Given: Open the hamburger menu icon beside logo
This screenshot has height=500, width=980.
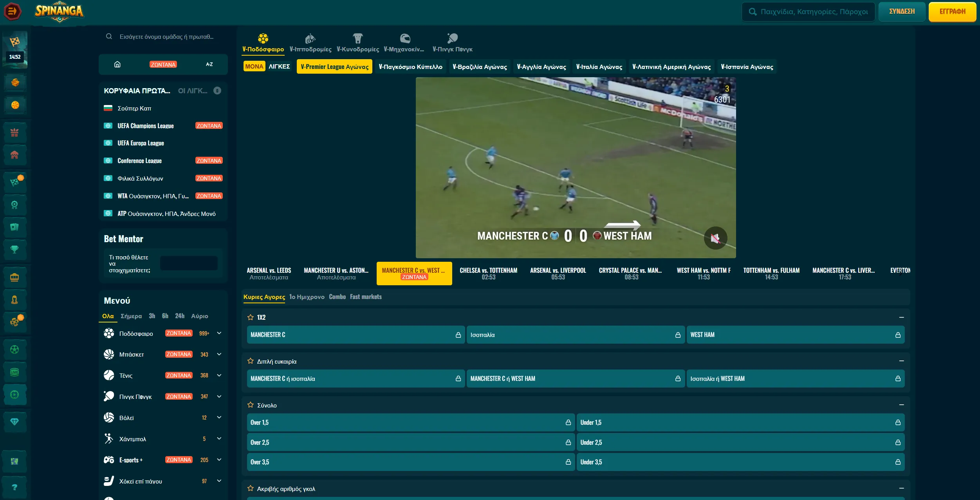Looking at the screenshot, I should tap(12, 11).
